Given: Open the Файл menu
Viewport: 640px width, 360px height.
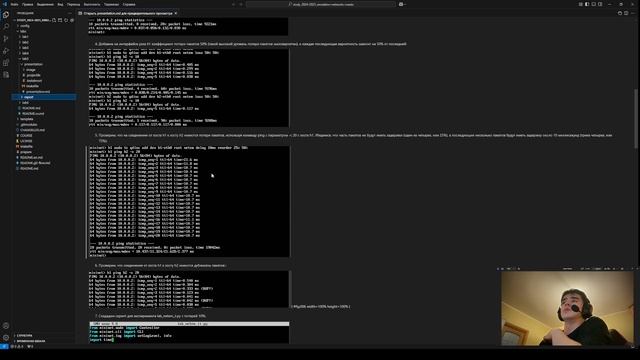Looking at the screenshot, I should (x=14, y=4).
